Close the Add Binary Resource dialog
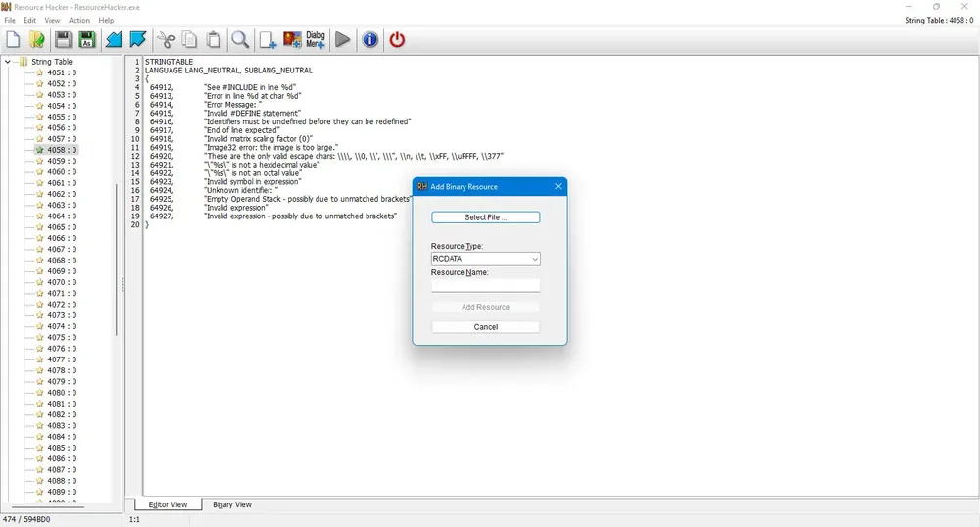 pos(558,187)
